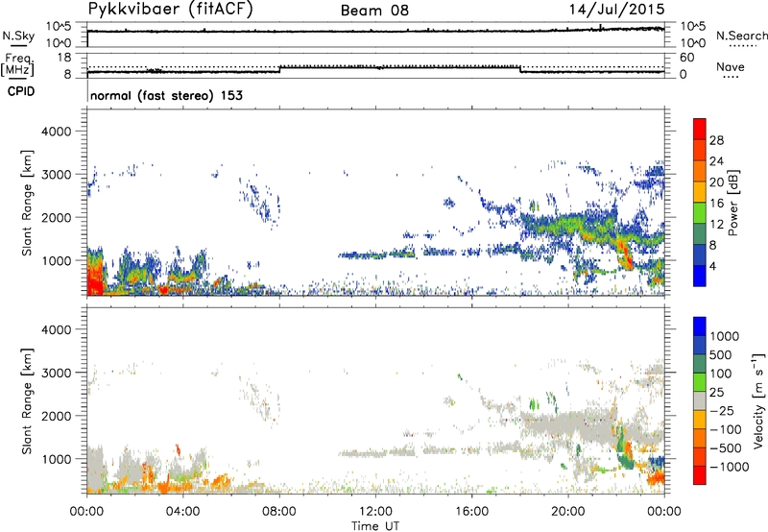Click the power color bar red segment
Image resolution: width=768 pixels, height=532 pixels.
[x=700, y=129]
